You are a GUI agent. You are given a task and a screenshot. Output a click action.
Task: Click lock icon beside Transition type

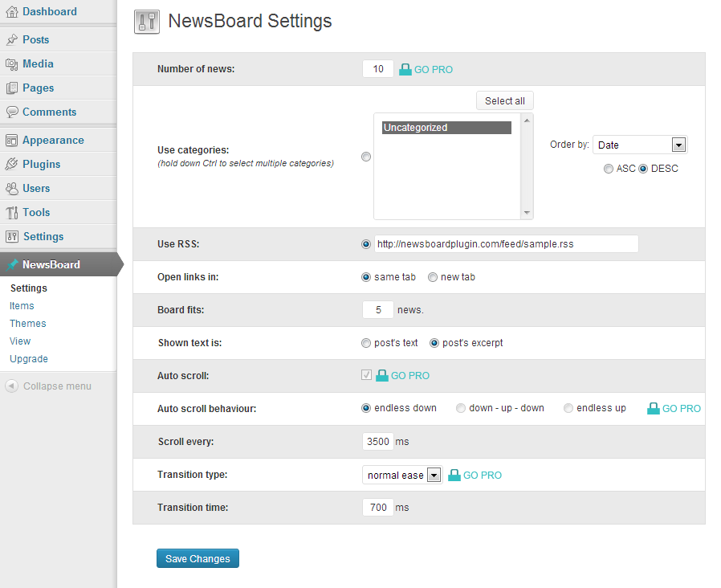click(454, 475)
